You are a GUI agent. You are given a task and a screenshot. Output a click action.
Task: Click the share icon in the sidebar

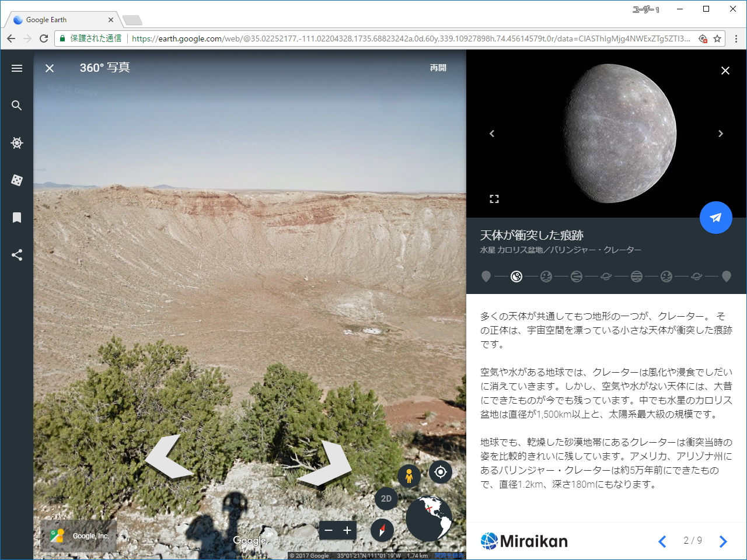[x=17, y=255]
